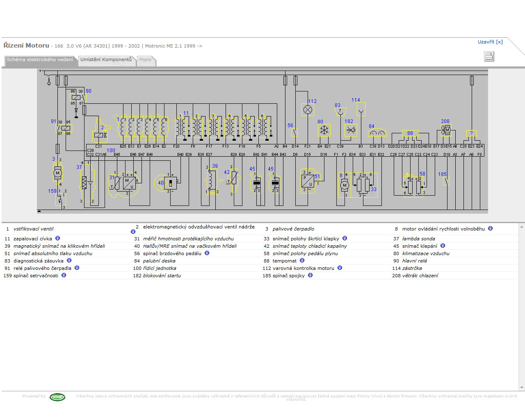Click info icon beside diagnostická zásuvka
Screen dimensions: 525x420
[69, 260]
